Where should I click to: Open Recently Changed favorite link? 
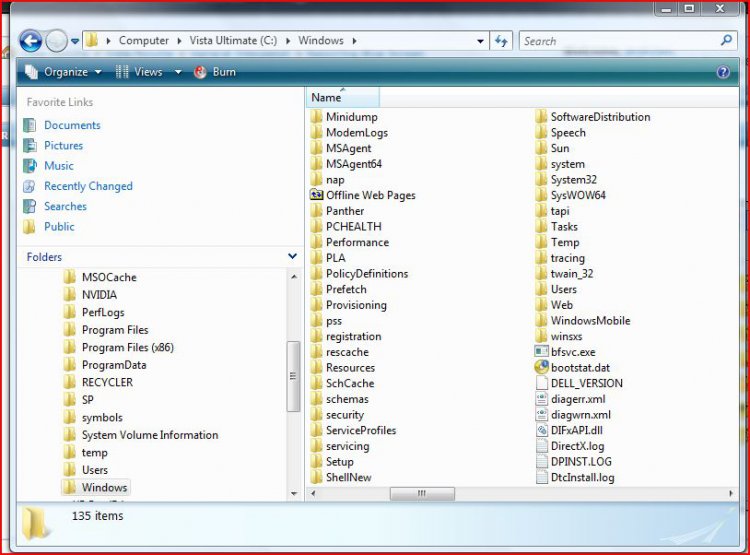coord(88,186)
